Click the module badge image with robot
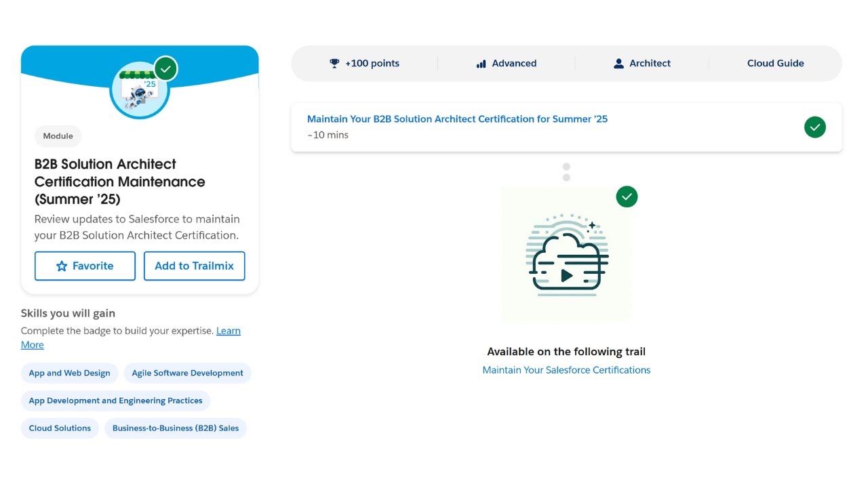The image size is (868, 488). point(140,91)
